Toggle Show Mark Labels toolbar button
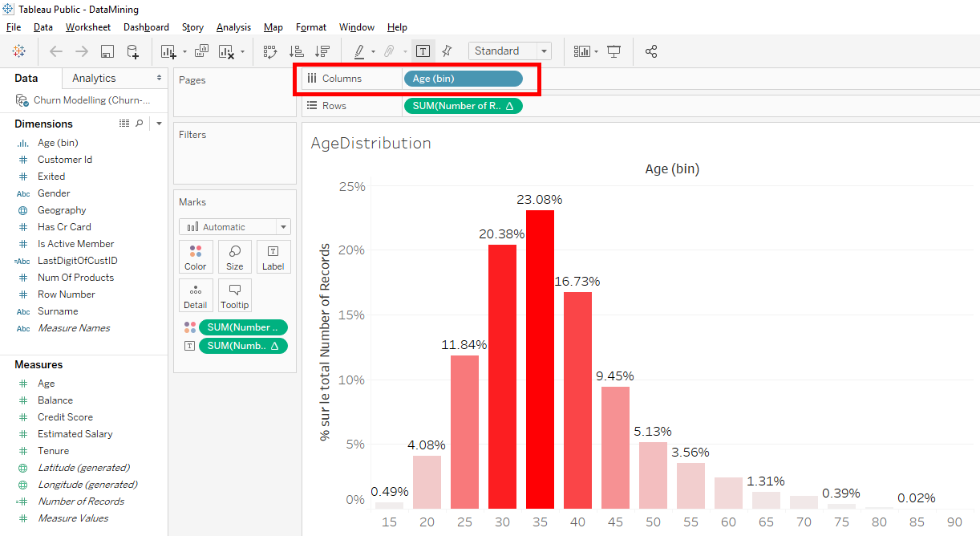Screen dimensions: 980x536 pos(423,51)
